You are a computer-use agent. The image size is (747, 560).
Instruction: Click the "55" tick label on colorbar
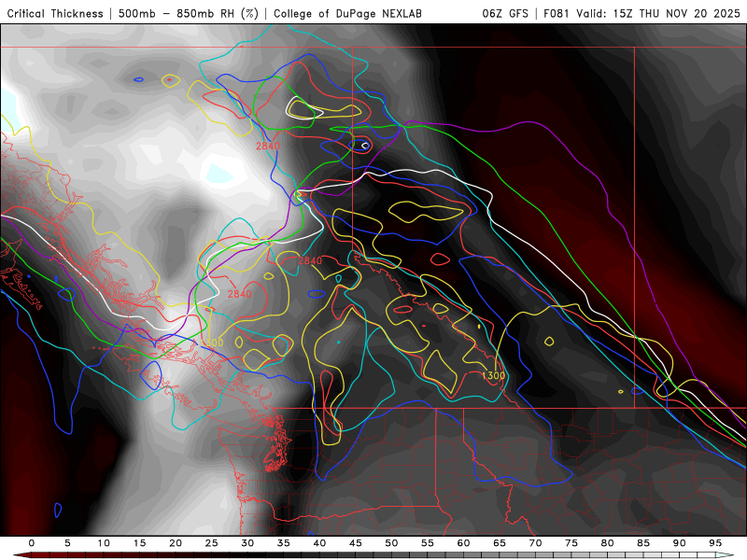tap(428, 543)
